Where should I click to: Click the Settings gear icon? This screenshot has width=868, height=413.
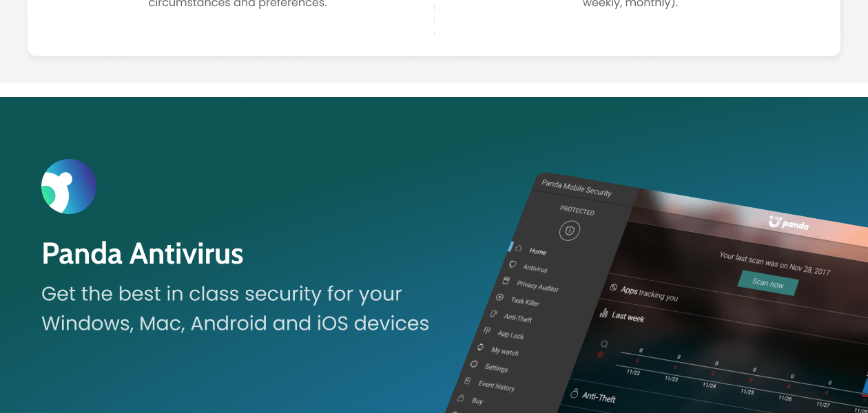pos(474,363)
